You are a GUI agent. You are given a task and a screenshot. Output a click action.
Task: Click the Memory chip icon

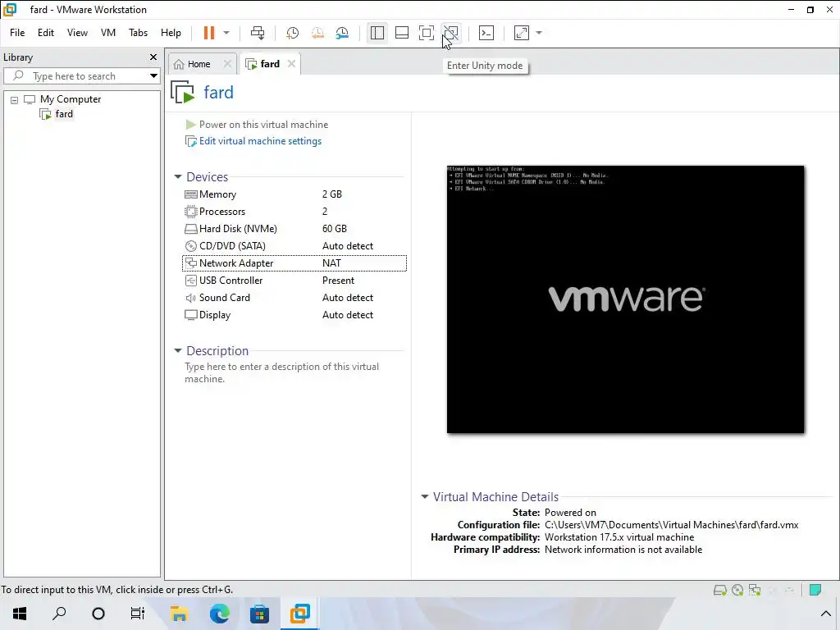click(x=190, y=194)
